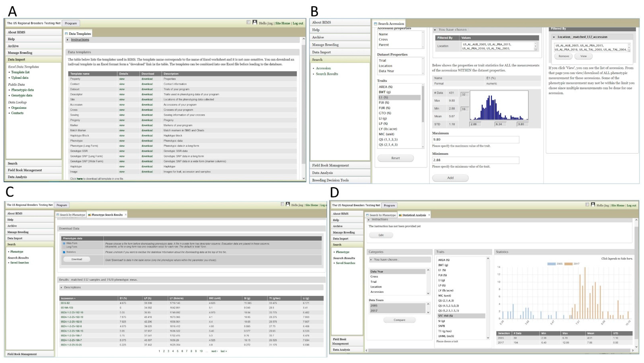Select the Wide Form radio button
This screenshot has height=363, width=644.
click(x=64, y=243)
